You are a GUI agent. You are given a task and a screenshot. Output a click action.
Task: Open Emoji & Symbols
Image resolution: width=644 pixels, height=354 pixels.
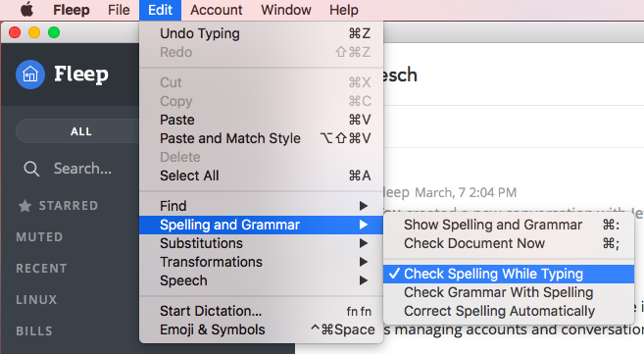point(261,329)
